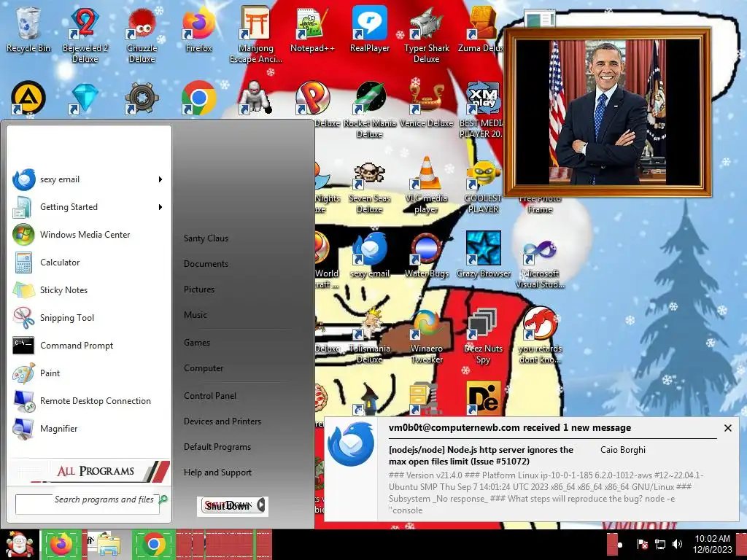Launch RealPlayer desktop shortcut
Image resolution: width=747 pixels, height=560 pixels.
(x=370, y=29)
